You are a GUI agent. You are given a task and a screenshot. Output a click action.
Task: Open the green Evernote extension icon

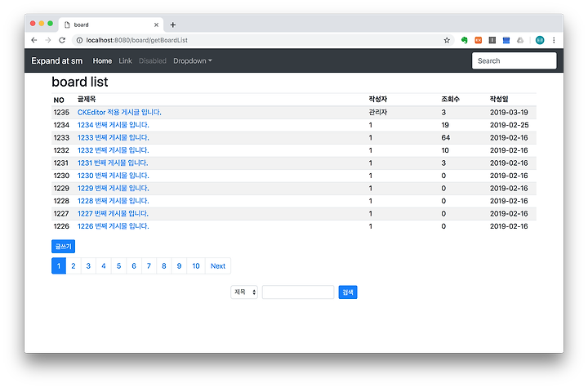pos(464,40)
